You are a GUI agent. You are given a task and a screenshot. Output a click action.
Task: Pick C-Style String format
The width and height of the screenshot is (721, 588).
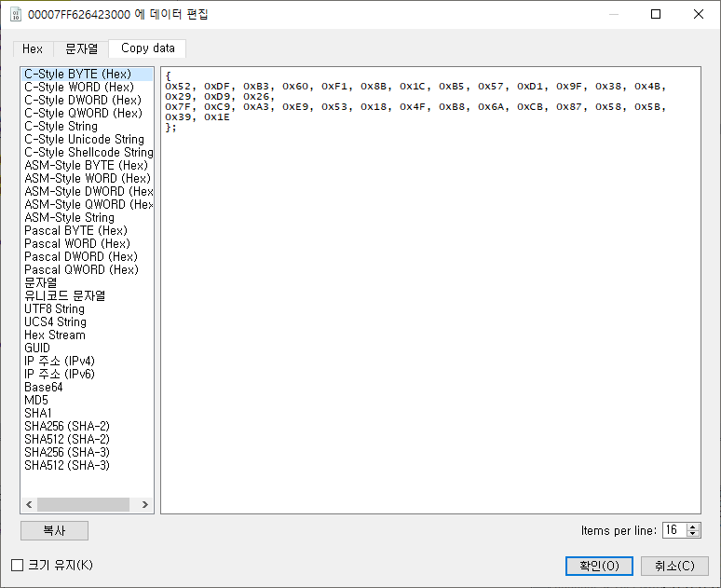click(88, 126)
